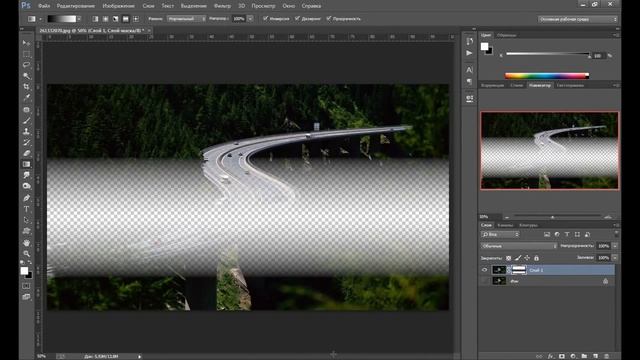The height and width of the screenshot is (360, 640).
Task: Adjust the Navigator zoom slider
Action: point(553,217)
